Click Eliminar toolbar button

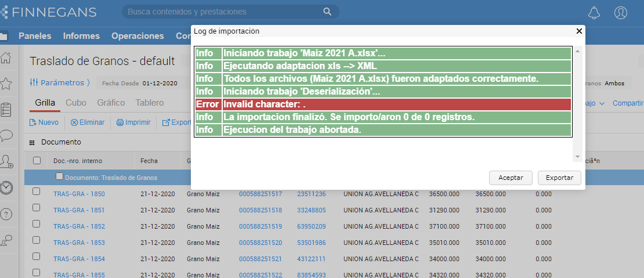click(88, 122)
